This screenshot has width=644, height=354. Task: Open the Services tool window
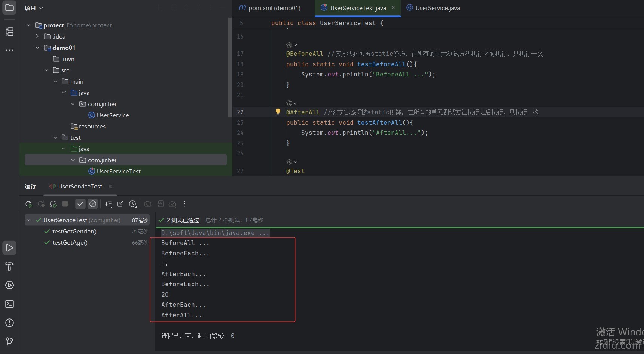pyautogui.click(x=9, y=285)
